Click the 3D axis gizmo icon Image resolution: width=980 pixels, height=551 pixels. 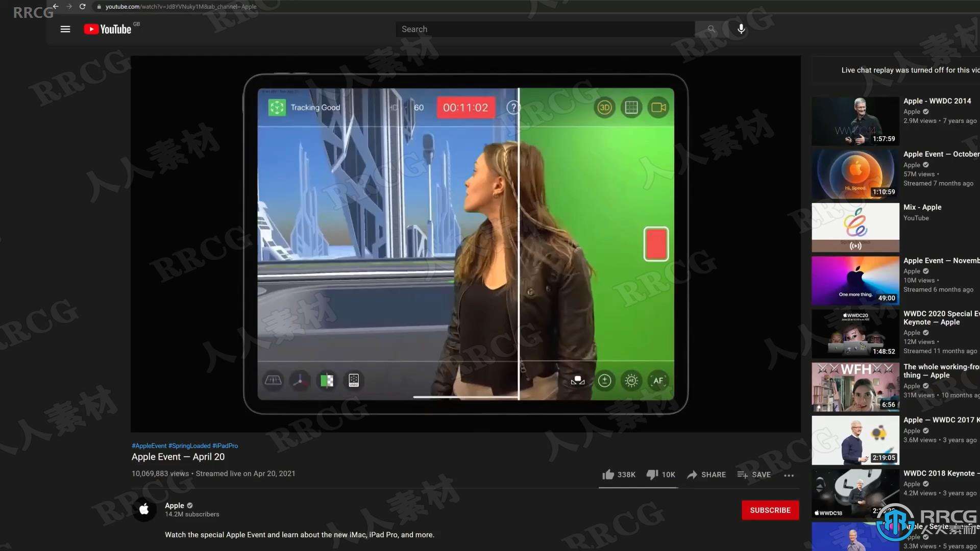(x=300, y=381)
